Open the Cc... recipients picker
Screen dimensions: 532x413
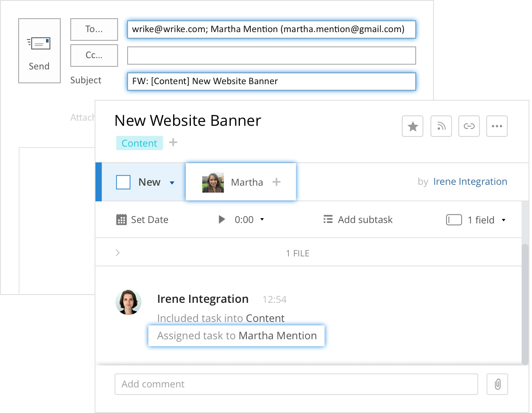point(94,56)
